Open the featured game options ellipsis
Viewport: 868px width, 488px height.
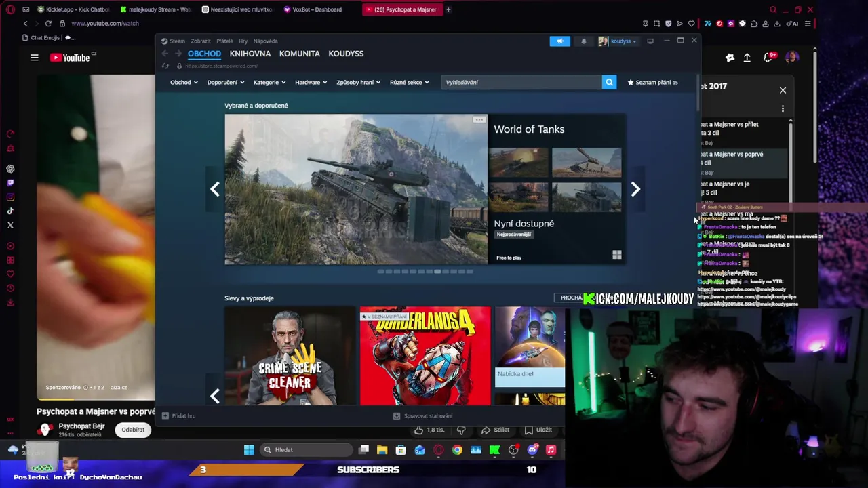point(479,120)
